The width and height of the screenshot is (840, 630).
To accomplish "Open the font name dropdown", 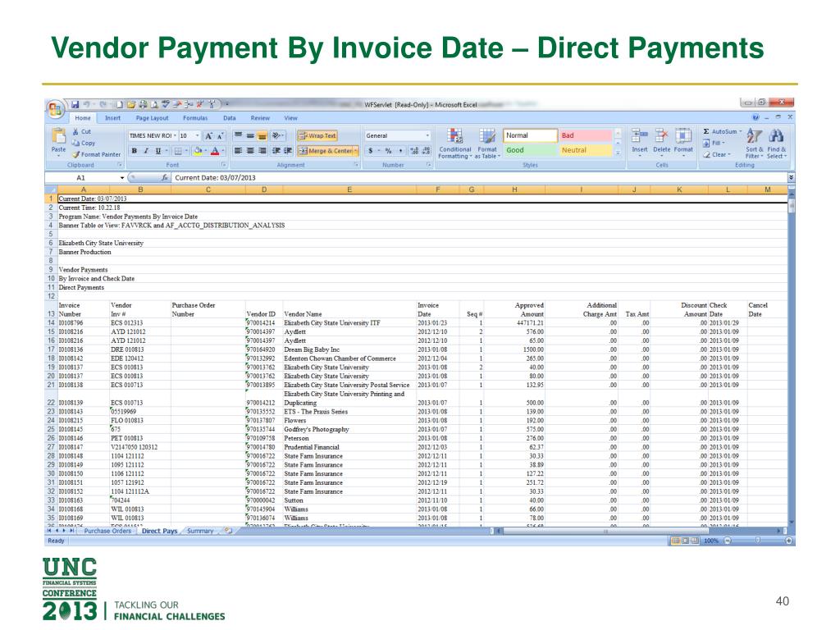I will coord(176,136).
